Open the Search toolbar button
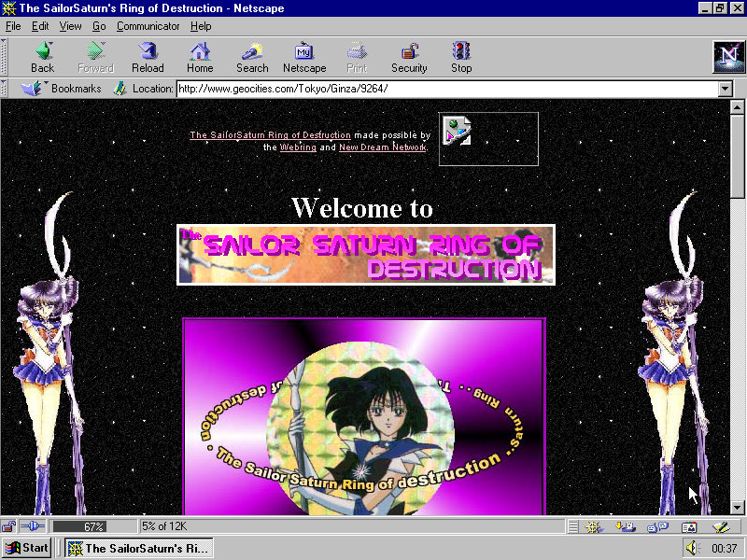Viewport: 747px width, 560px height. click(x=252, y=57)
